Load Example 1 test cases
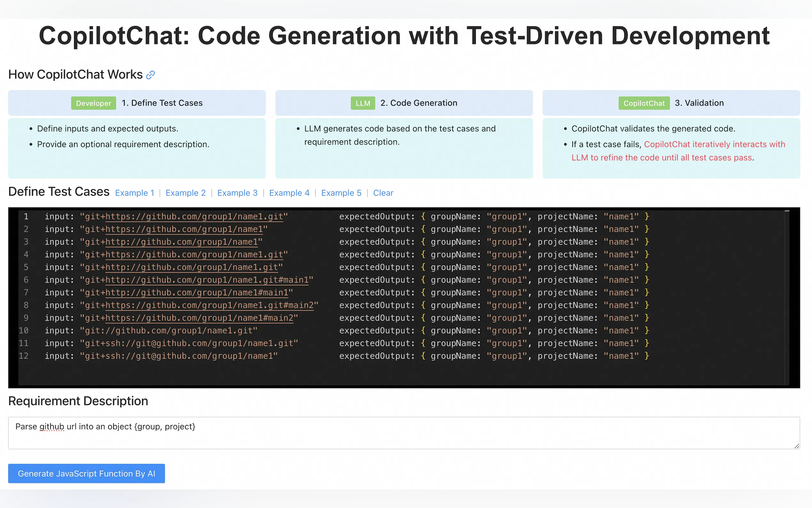Viewport: 812px width, 508px height. click(x=135, y=193)
